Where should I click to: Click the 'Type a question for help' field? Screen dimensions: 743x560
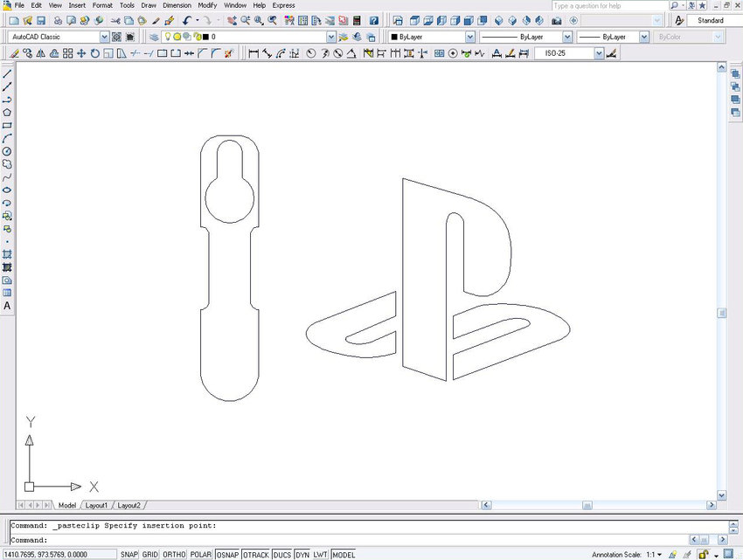[x=610, y=6]
